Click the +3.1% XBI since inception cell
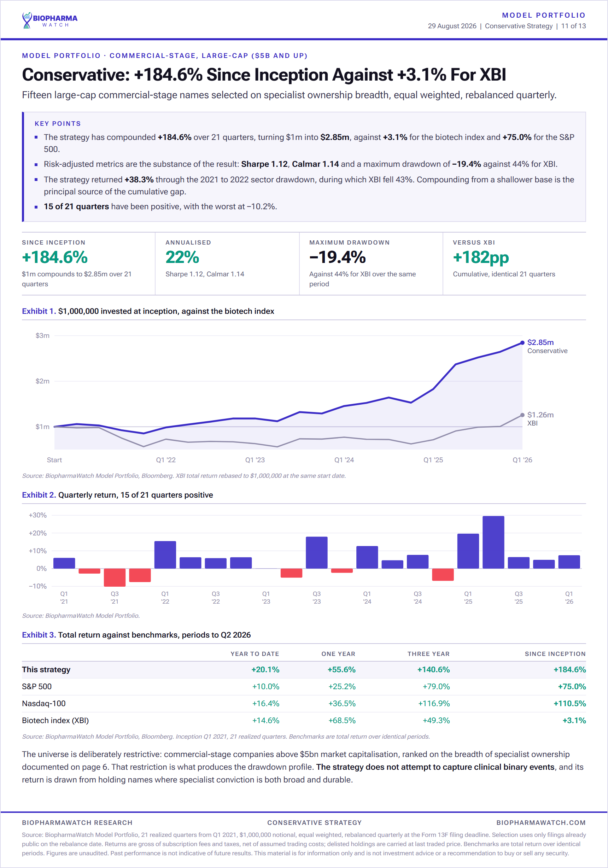This screenshot has width=608, height=868. pos(574,721)
